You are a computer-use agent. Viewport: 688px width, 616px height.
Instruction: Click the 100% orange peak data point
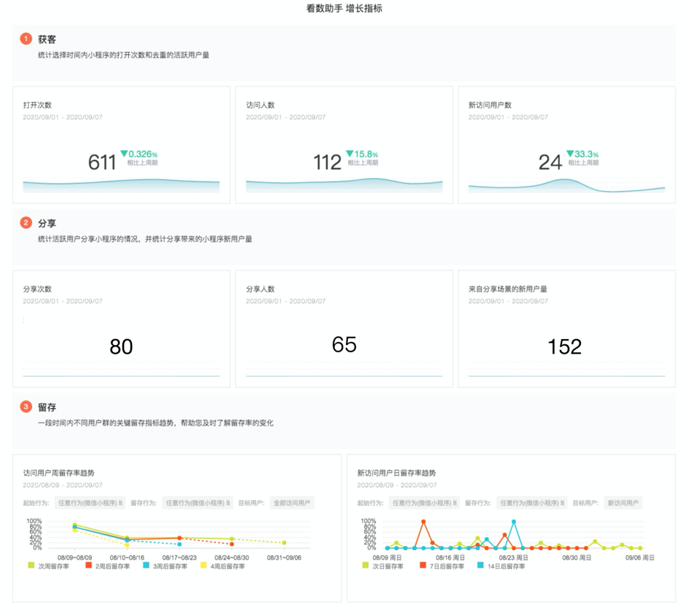(x=423, y=522)
